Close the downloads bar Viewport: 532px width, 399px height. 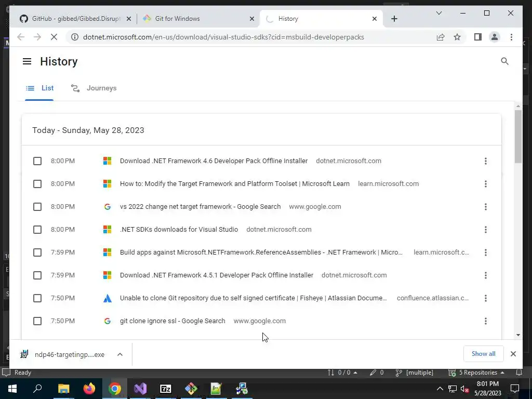coord(513,354)
